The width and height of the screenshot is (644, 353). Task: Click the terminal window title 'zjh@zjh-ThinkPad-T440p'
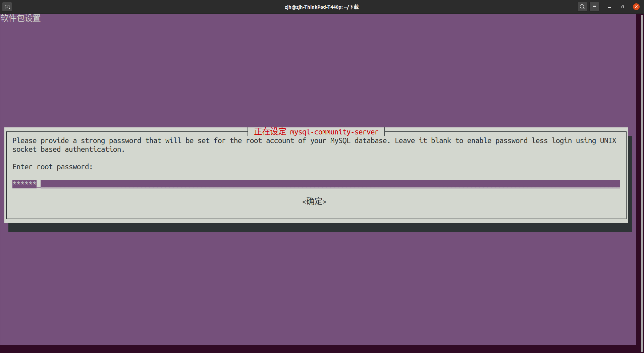tap(322, 7)
